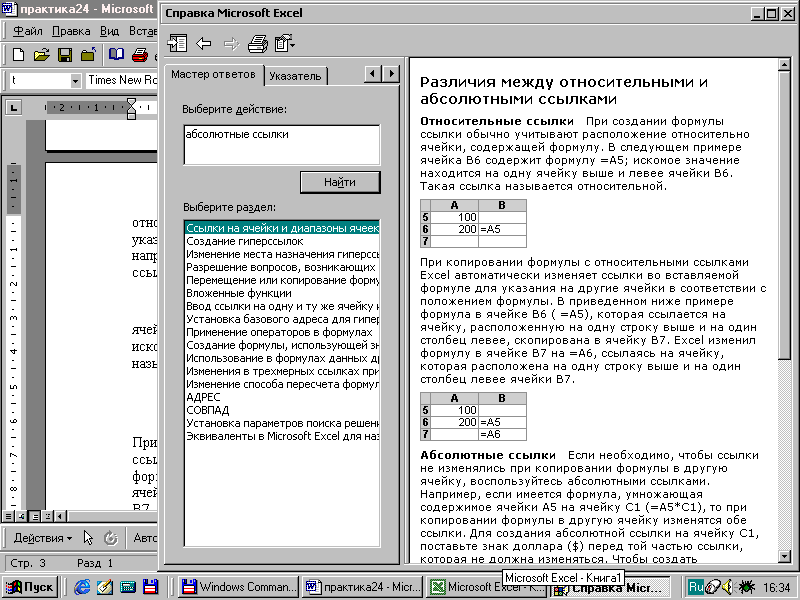Switch Word to Web layout view button
The image size is (800, 600).
pyautogui.click(x=21, y=516)
